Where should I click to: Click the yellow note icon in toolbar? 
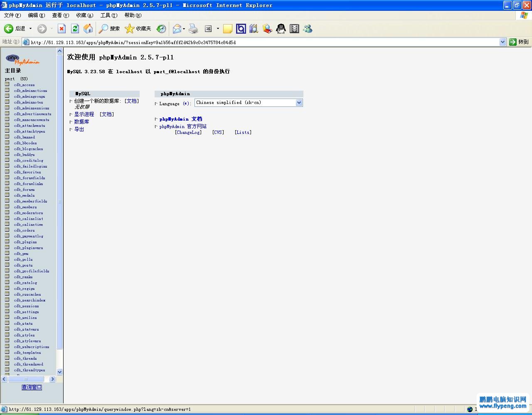[227, 29]
